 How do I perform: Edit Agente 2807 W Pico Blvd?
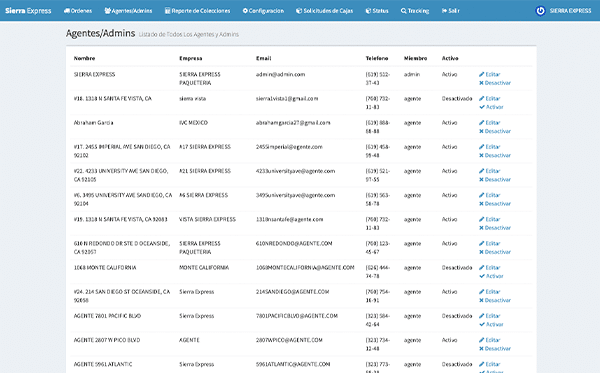point(489,340)
